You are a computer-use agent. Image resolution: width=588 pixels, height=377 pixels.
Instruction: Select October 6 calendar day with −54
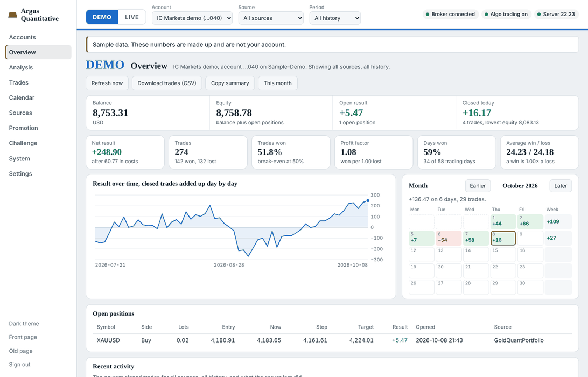coord(449,238)
